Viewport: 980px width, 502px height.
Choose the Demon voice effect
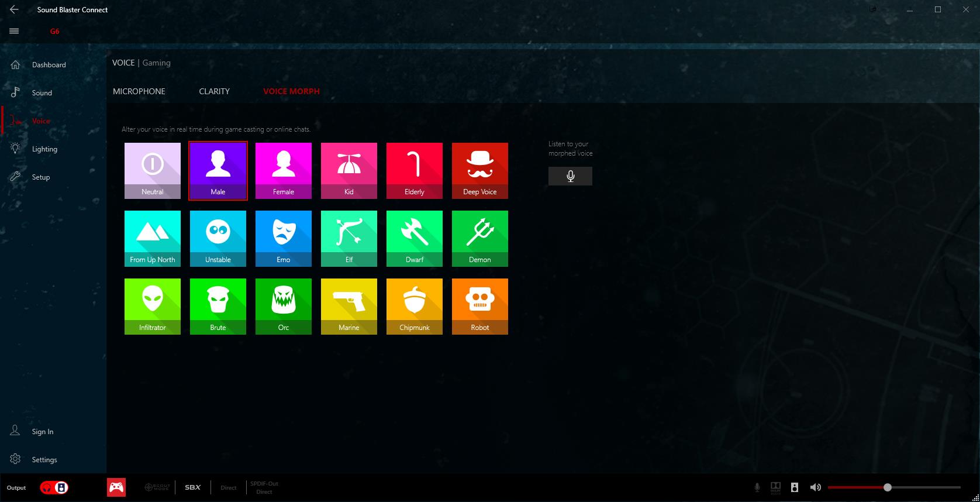click(479, 238)
